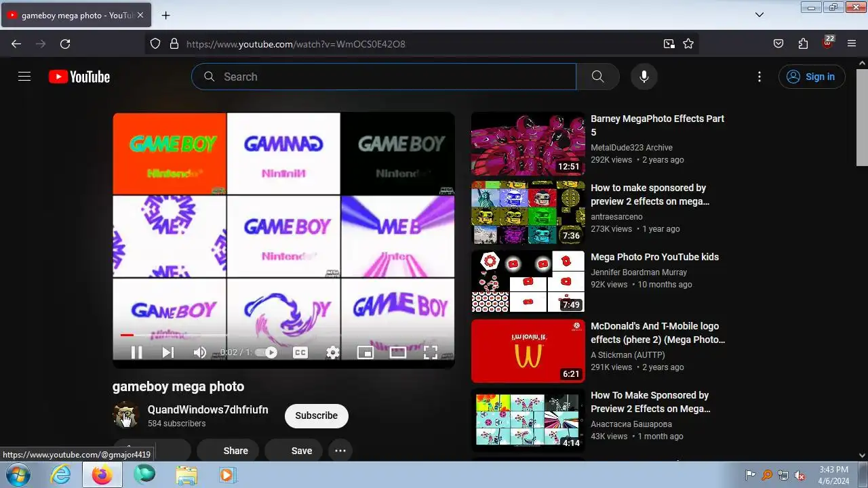Open YouTube settings three-dot menu
This screenshot has height=488, width=868.
[759, 77]
